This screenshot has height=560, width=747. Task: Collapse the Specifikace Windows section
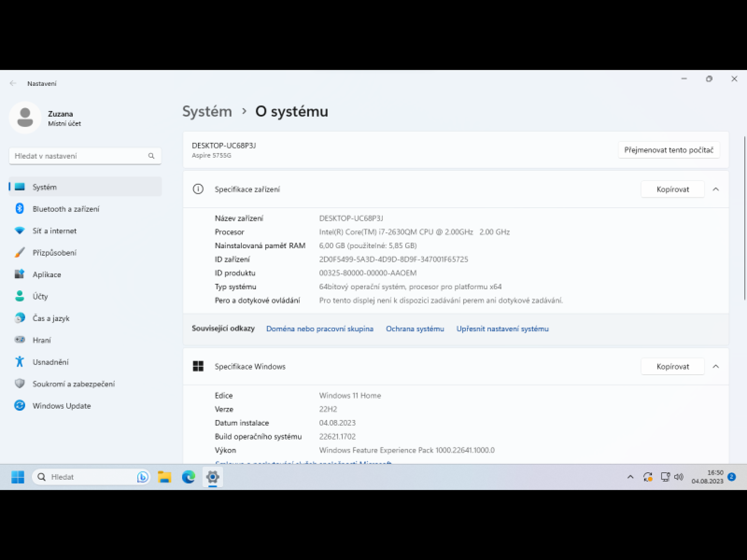(x=715, y=367)
